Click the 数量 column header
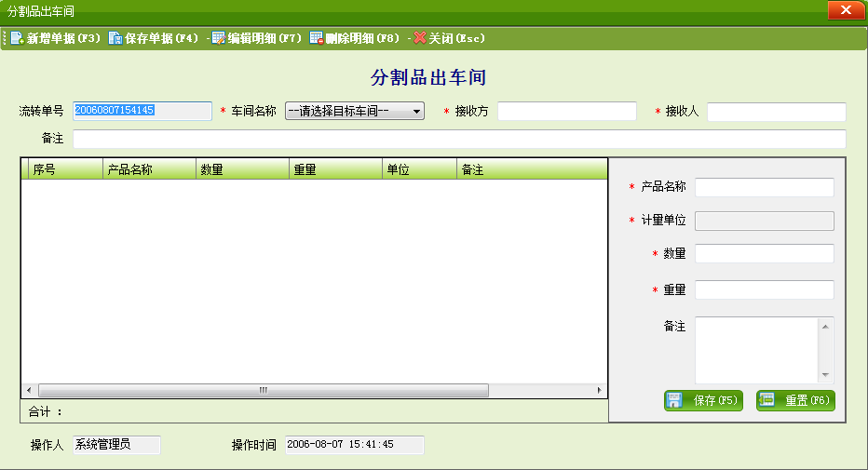The height and width of the screenshot is (470, 868). pyautogui.click(x=242, y=169)
